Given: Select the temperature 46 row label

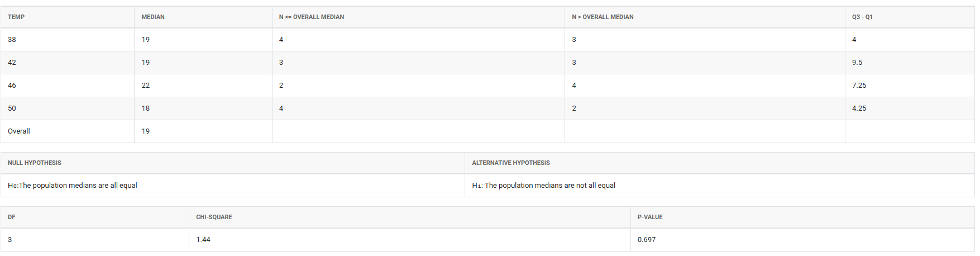Looking at the screenshot, I should click(12, 86).
